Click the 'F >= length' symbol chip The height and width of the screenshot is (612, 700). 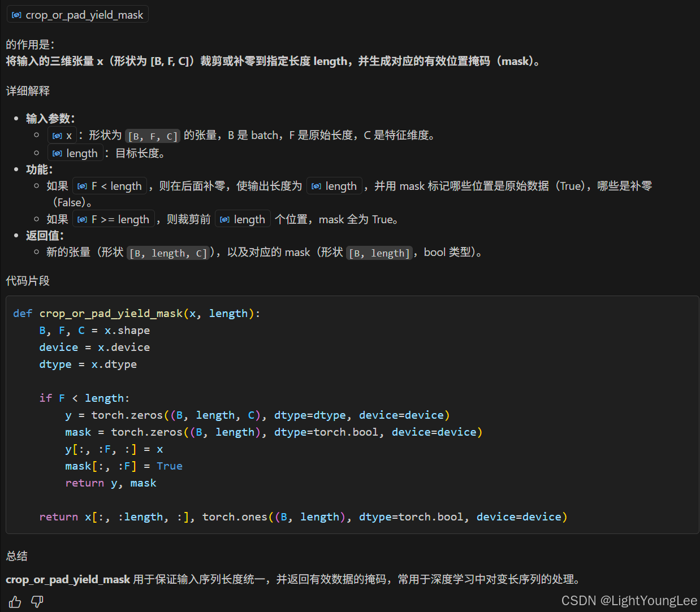pos(114,219)
